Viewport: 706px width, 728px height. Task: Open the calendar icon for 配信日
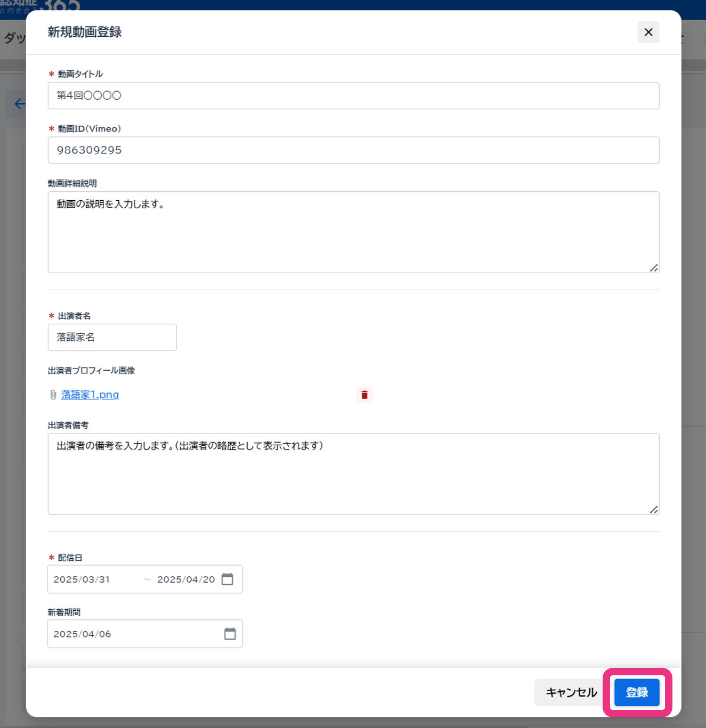tap(228, 579)
